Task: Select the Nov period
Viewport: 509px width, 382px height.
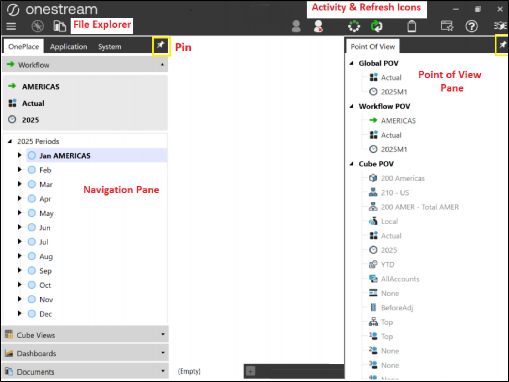Action: 46,300
